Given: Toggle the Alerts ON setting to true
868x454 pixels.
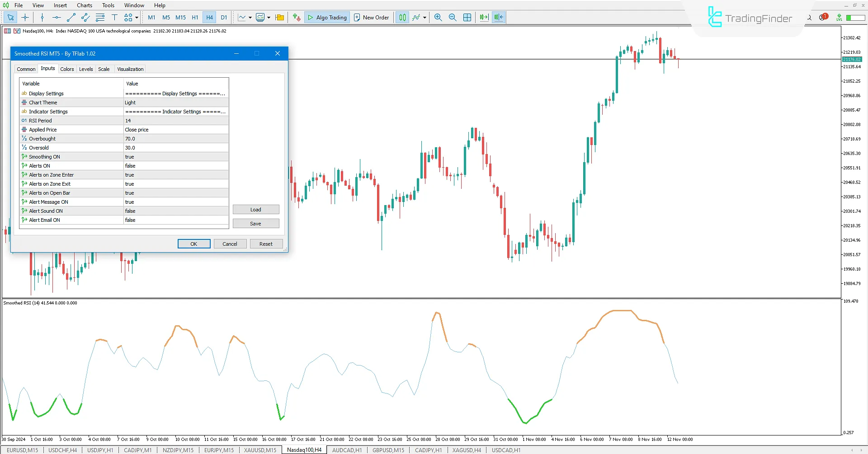Looking at the screenshot, I should (176, 165).
